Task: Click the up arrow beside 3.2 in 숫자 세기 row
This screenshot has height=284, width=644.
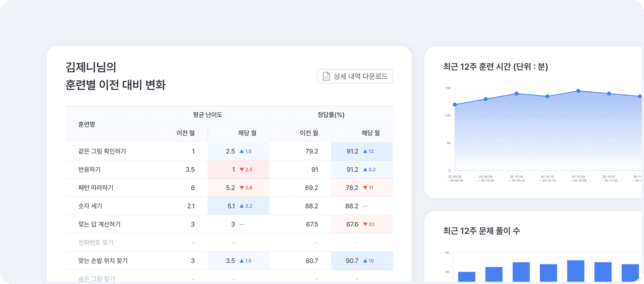Action: pos(242,206)
